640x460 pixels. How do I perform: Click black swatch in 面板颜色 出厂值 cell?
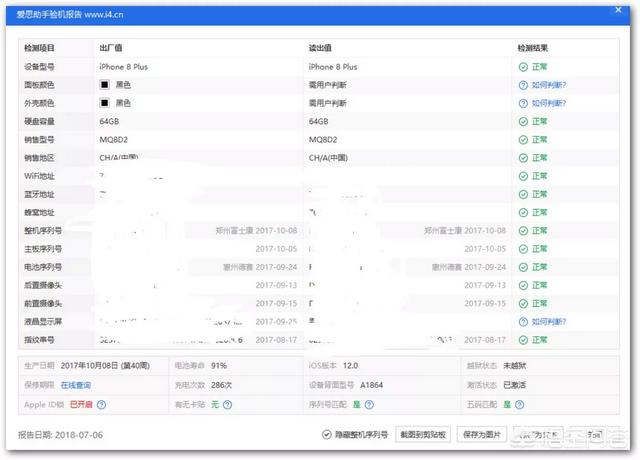(104, 85)
